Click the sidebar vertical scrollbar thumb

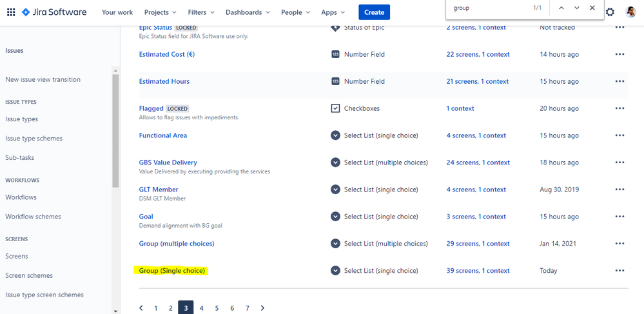pos(115,131)
